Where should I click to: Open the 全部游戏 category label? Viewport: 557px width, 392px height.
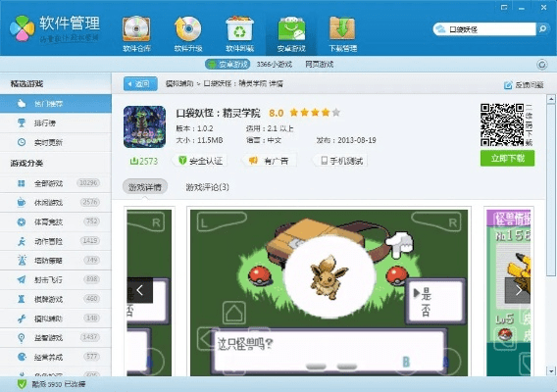[x=48, y=183]
